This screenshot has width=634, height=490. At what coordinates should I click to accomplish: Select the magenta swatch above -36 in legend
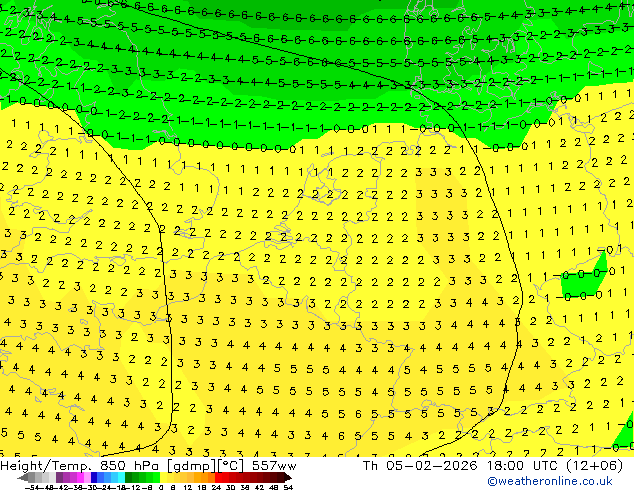pyautogui.click(x=80, y=478)
